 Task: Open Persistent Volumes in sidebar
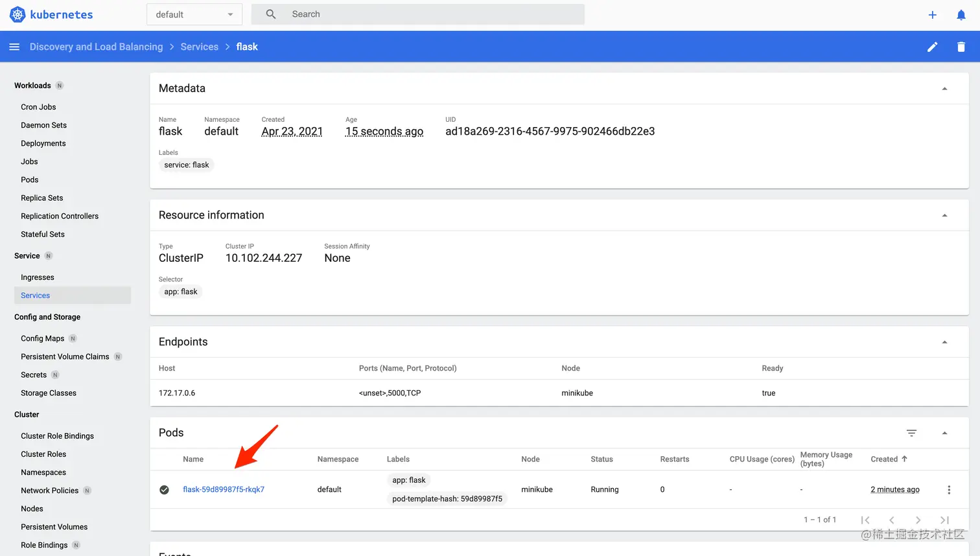point(54,527)
